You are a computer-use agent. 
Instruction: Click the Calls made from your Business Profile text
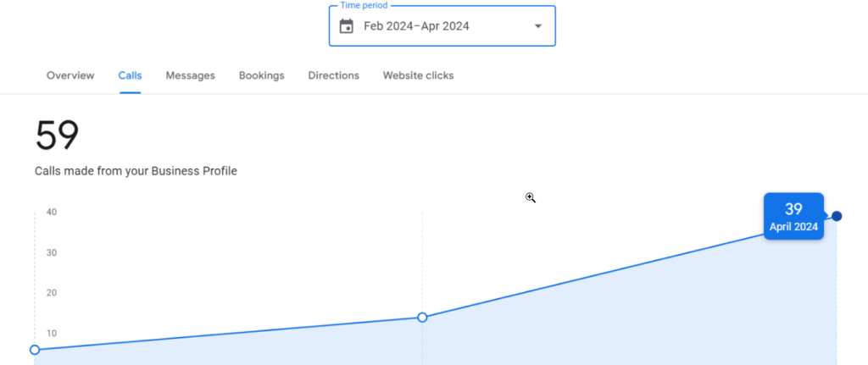(x=136, y=171)
